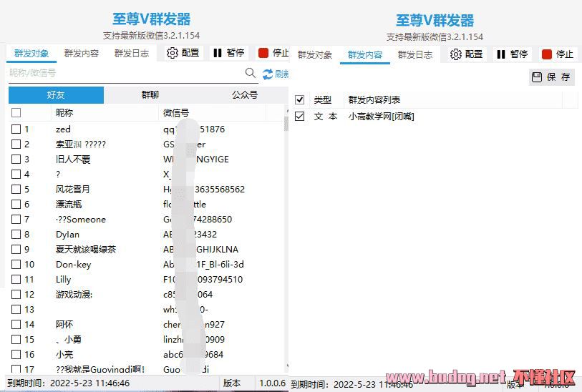Screen dimensions: 582x392
Task: Click 停止 stop button in right window
Action: (558, 54)
